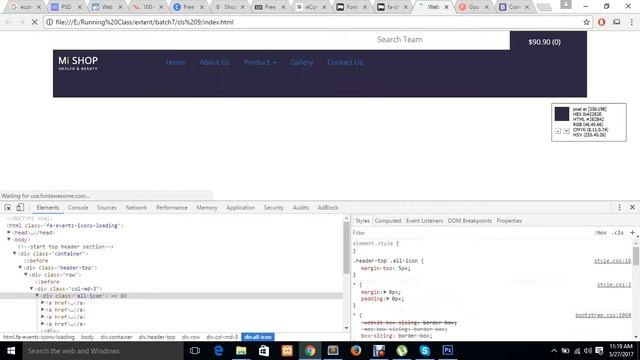Toggle the .cls class editor
640x360 pixels.
[618, 233]
